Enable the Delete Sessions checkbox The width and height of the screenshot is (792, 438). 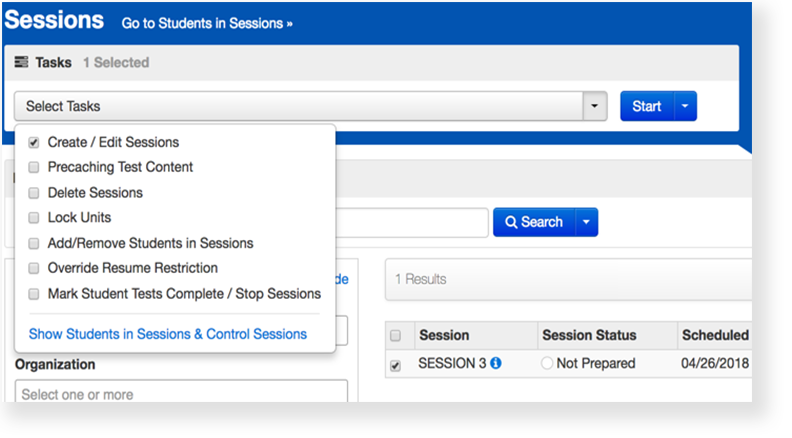[x=34, y=192]
